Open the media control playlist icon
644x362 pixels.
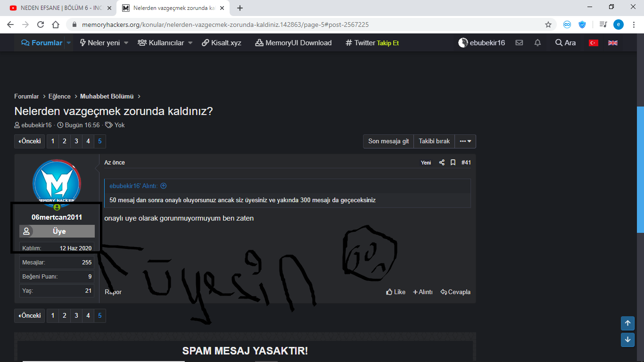coord(603,25)
